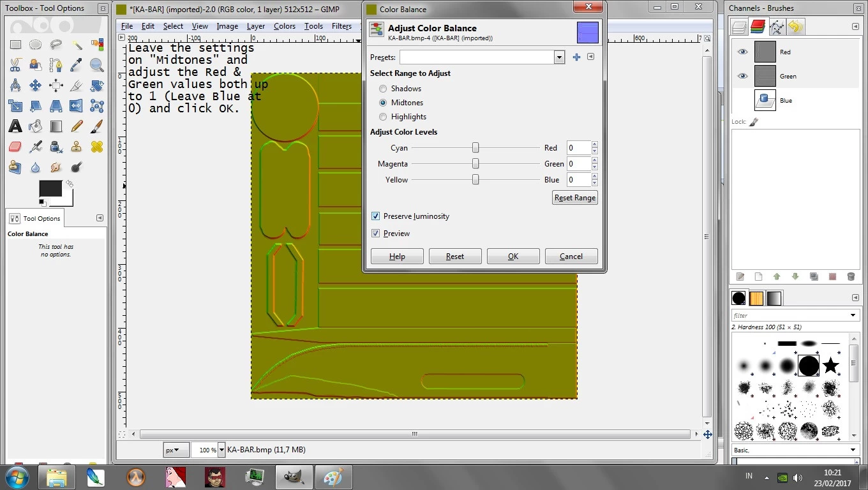Select the Color Picker eyedropper tool

coord(77,65)
